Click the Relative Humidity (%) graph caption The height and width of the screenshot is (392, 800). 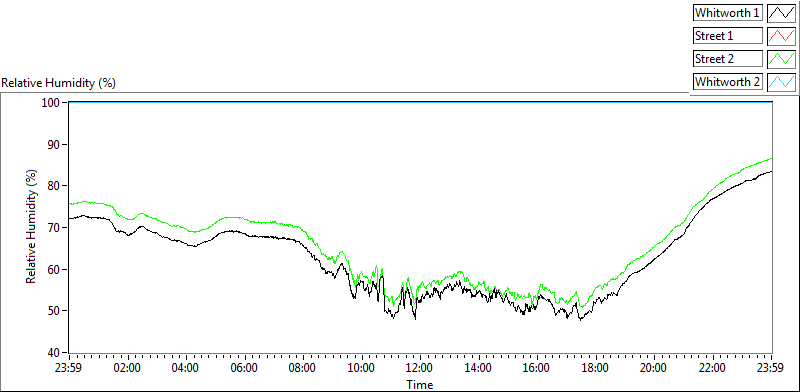[58, 83]
